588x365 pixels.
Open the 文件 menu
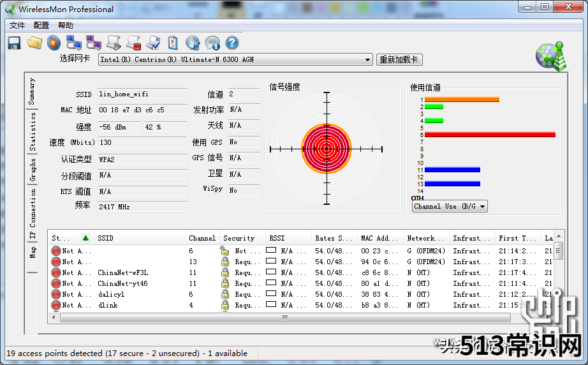point(17,25)
